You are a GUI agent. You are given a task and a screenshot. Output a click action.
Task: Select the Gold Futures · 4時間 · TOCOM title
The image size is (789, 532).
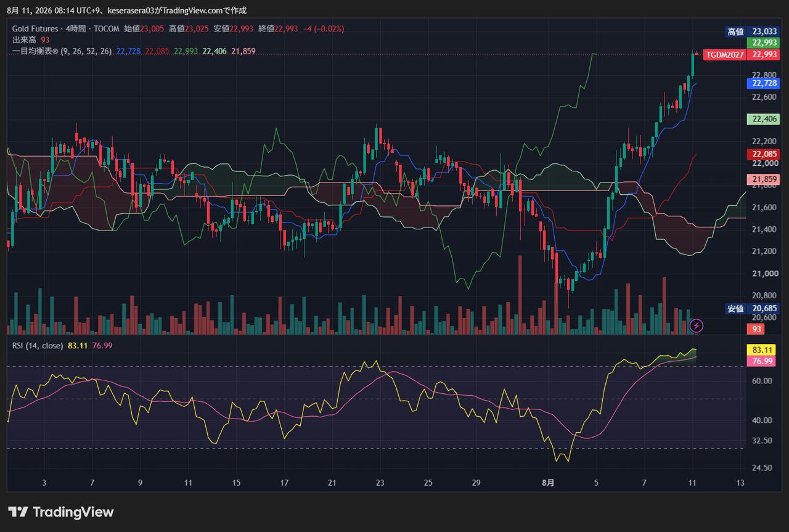(x=66, y=29)
